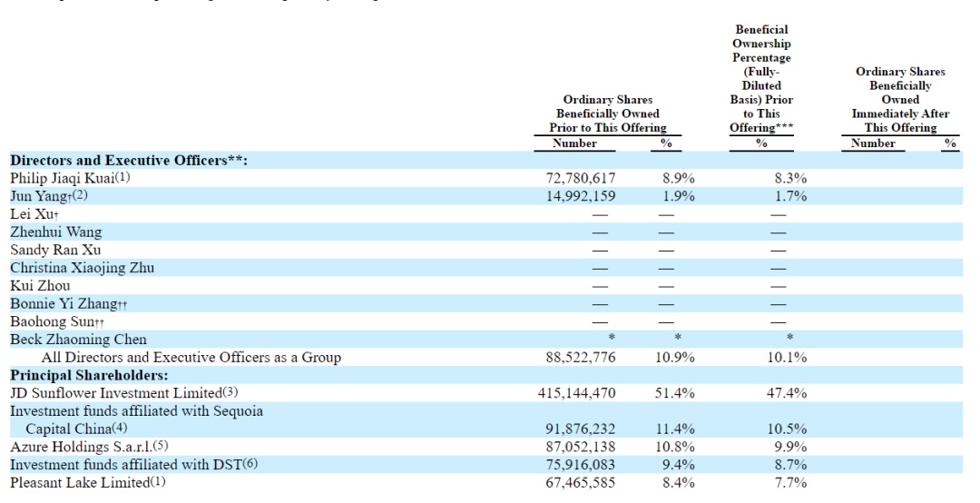The image size is (980, 503).
Task: Select the JD Sunflower Investment Limited row label
Action: click(116, 393)
